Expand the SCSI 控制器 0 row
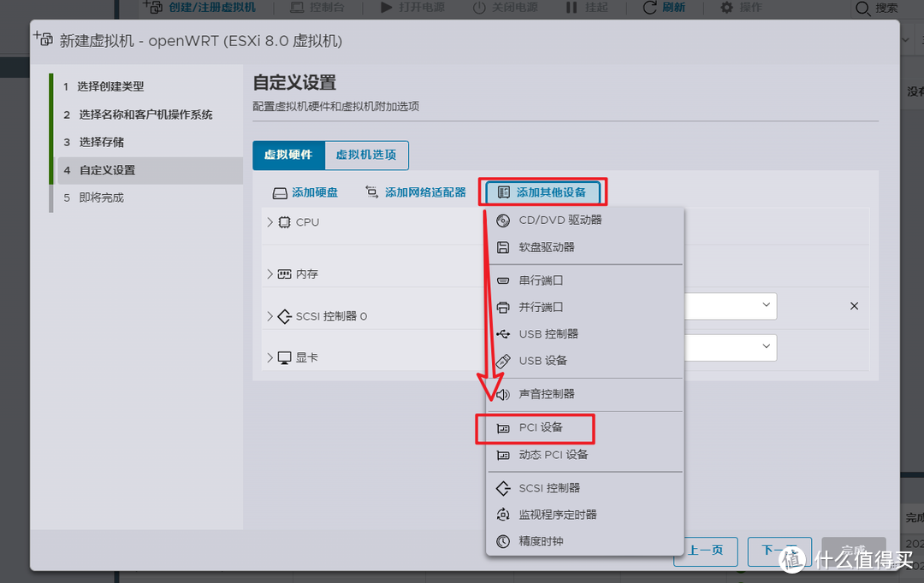Image resolution: width=924 pixels, height=583 pixels. coord(269,316)
